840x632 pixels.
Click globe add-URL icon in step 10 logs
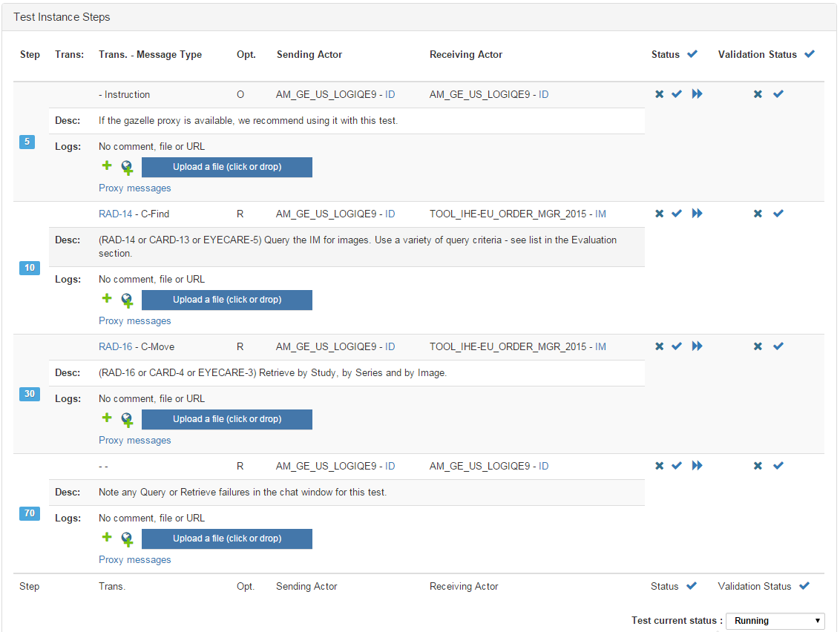[x=127, y=300]
